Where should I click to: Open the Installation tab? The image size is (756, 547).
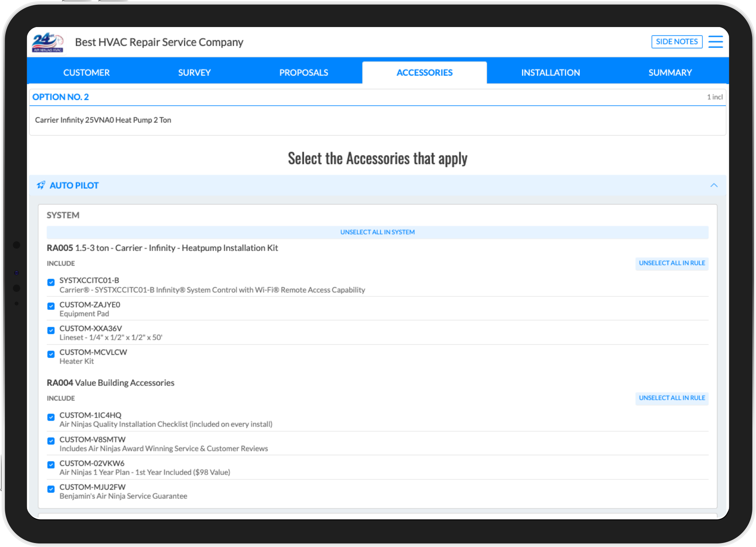tap(550, 72)
